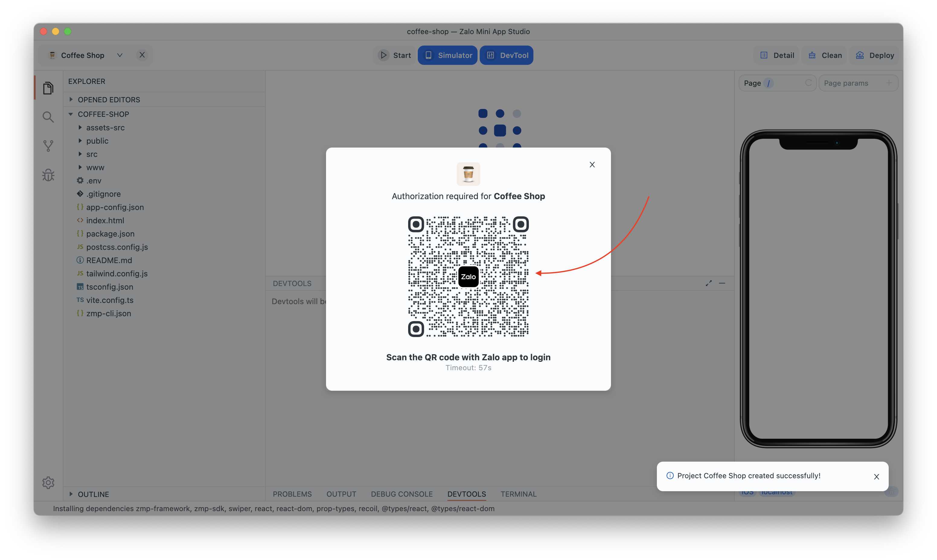Screen dimensions: 937x560
Task: Expand the DevTools panel using the diagonal arrows icon
Action: pos(708,283)
